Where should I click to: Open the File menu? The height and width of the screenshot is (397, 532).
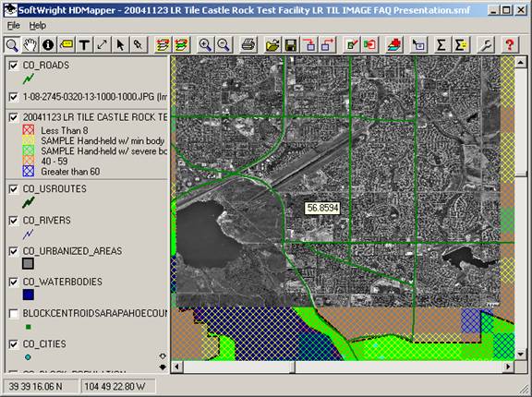pos(14,26)
